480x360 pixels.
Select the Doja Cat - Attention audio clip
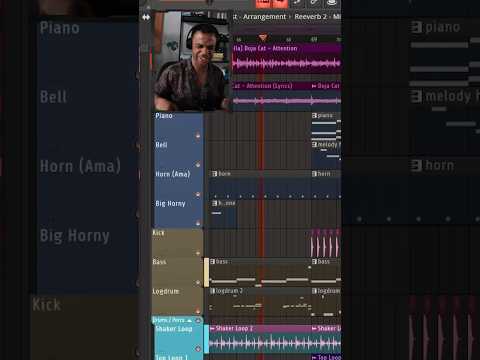pyautogui.click(x=287, y=59)
